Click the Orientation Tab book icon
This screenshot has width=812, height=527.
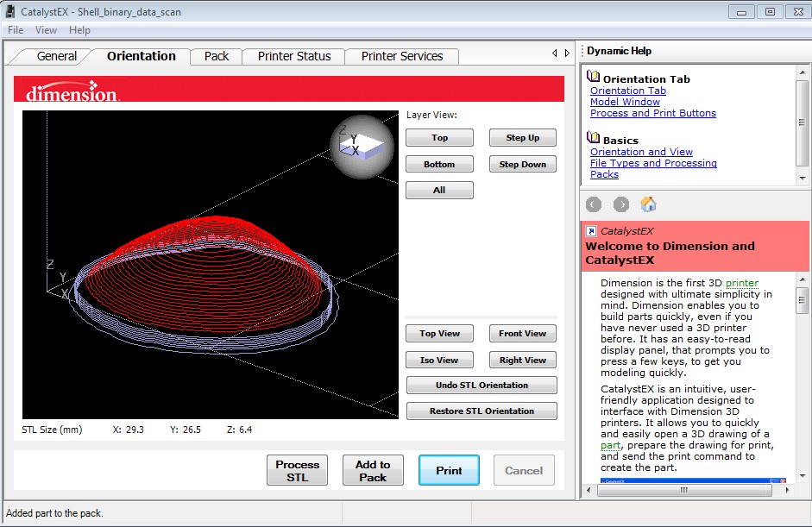594,77
